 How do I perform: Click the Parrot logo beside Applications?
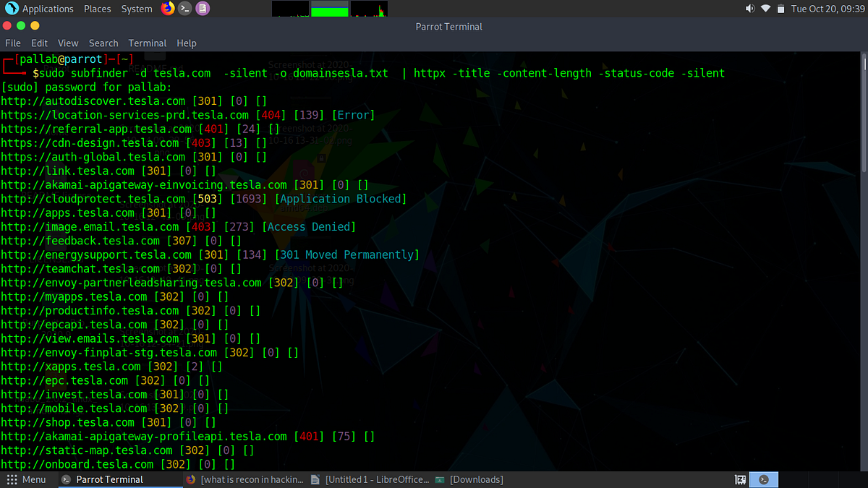(x=9, y=9)
